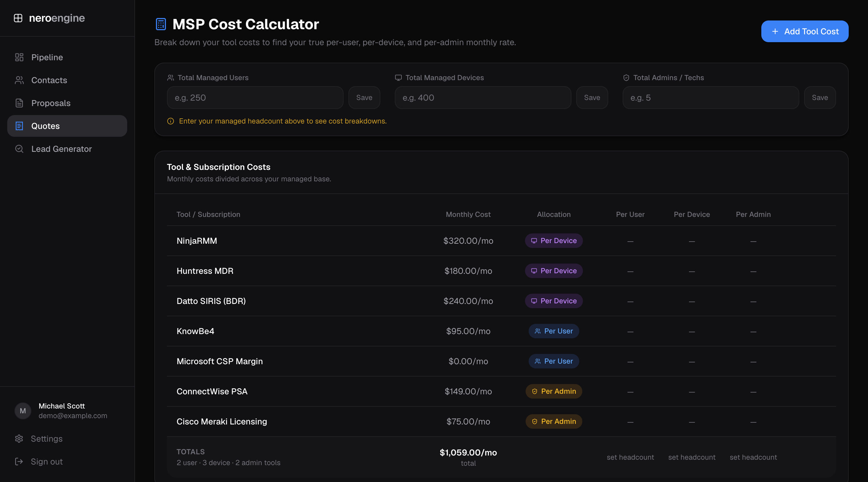Click the Microsoft CSP Margin row name
This screenshot has height=482, width=868.
(220, 361)
